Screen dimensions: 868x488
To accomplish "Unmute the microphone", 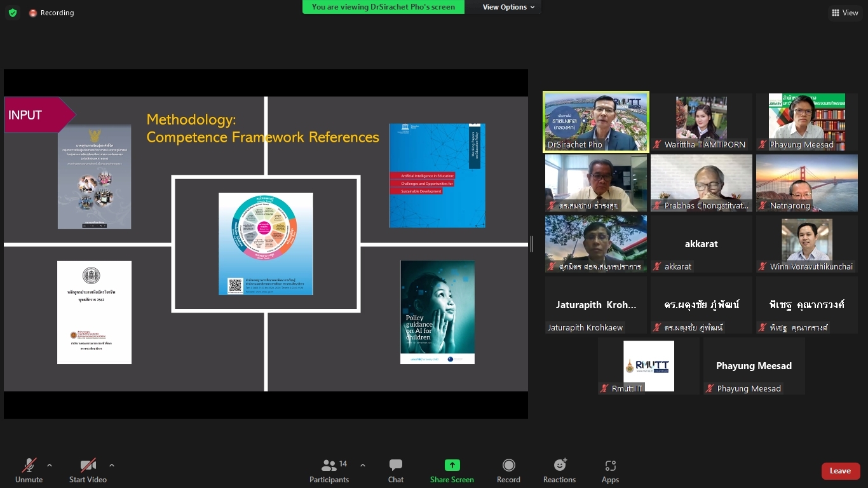I will [x=29, y=471].
